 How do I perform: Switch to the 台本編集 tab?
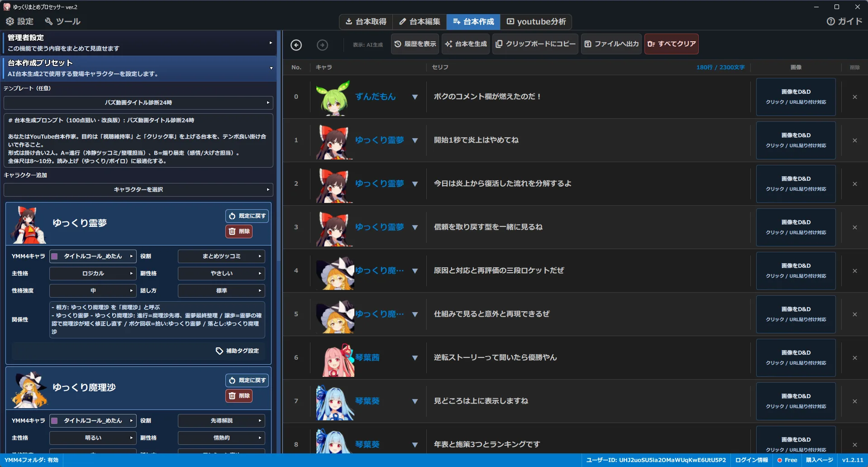pos(420,22)
